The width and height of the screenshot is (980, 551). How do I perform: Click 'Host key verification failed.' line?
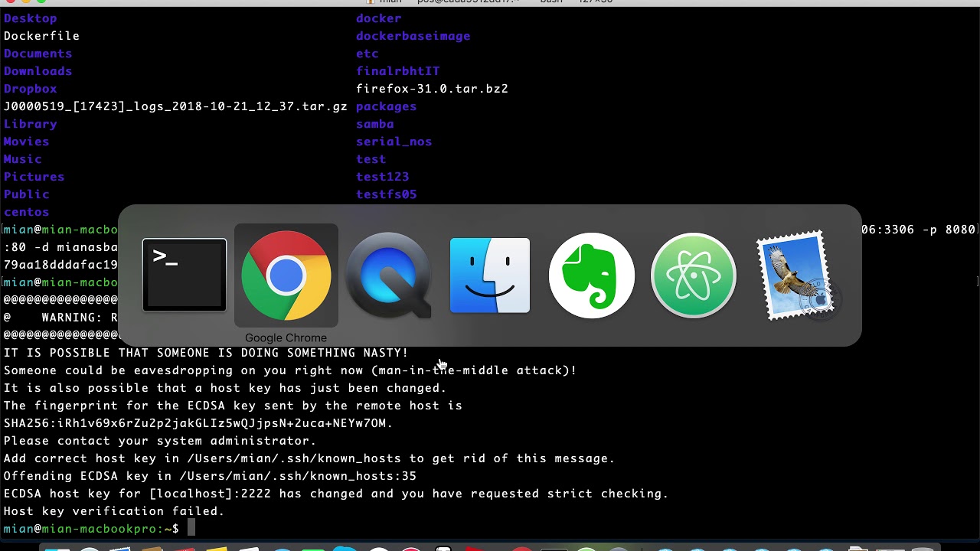[x=114, y=511]
